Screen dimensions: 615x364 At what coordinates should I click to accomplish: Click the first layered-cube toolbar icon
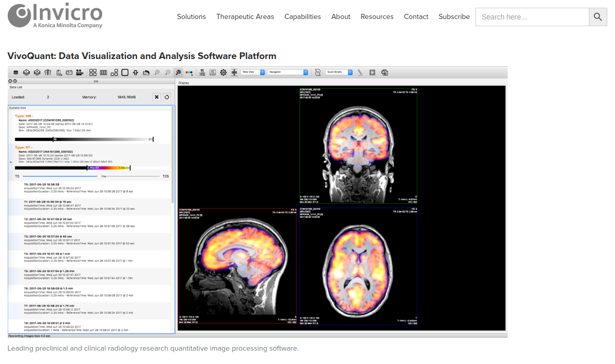26,72
